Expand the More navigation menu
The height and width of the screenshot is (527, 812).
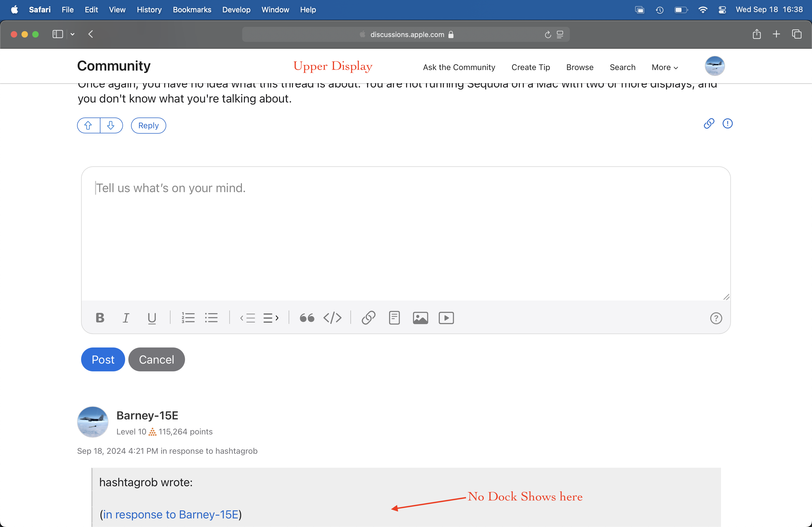pos(665,67)
